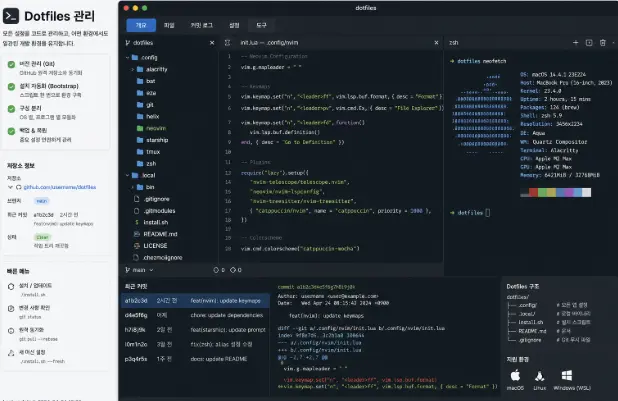Open github.com/username/dotfiles link

pyautogui.click(x=60, y=187)
